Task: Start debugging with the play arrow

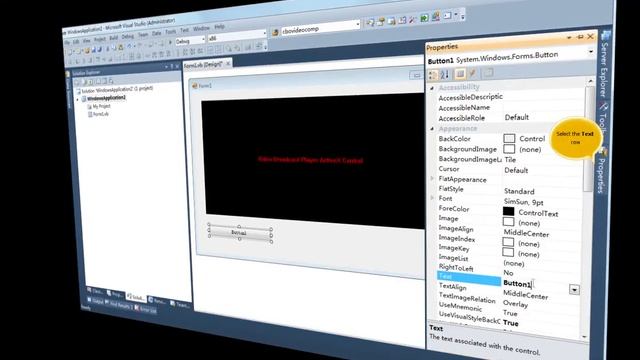Action: click(170, 43)
